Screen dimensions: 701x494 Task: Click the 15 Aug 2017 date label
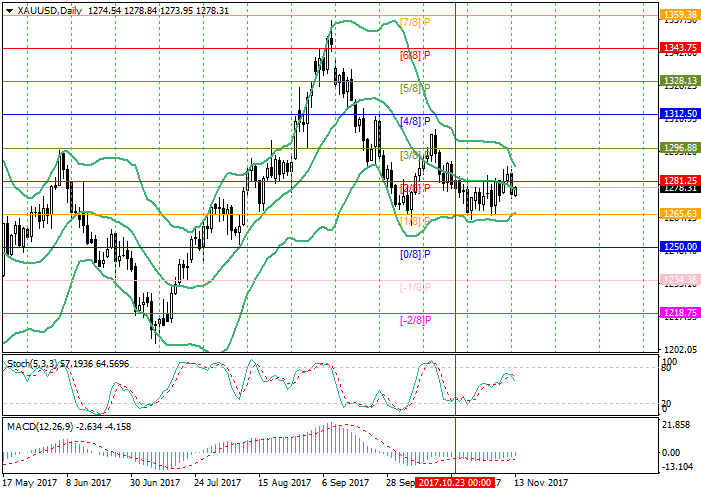284,483
